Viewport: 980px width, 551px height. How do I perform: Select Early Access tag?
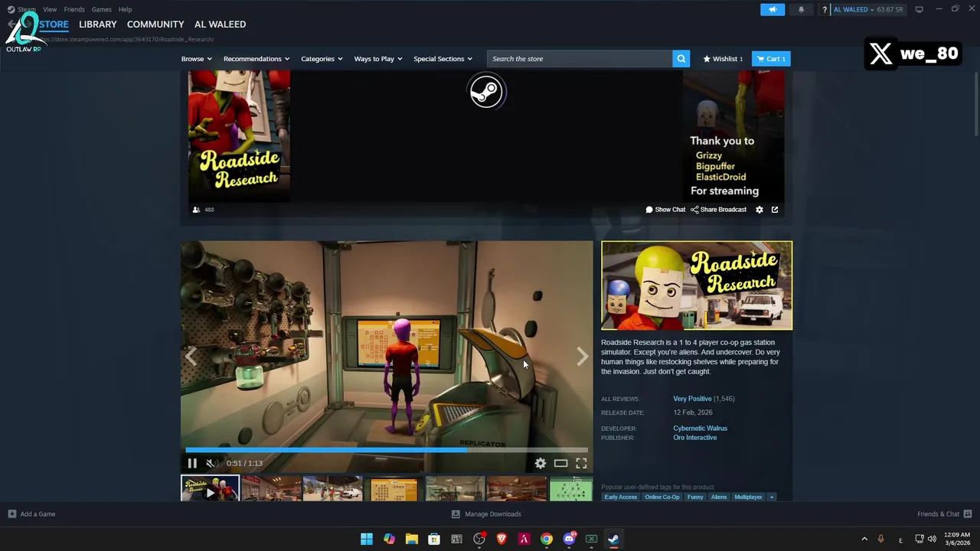[x=620, y=497]
